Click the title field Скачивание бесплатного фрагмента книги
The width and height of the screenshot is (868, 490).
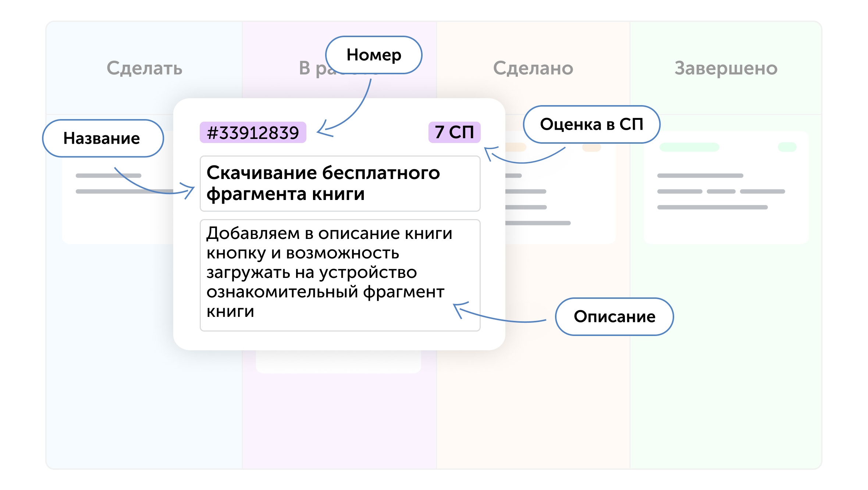coord(339,183)
